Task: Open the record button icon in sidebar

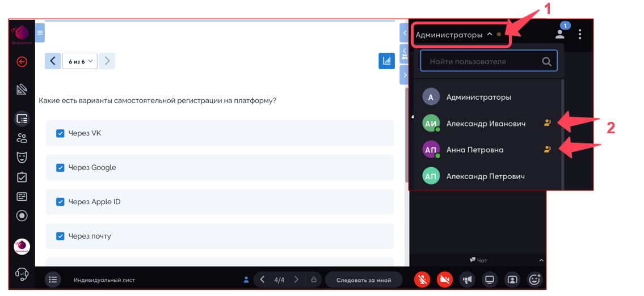Action: [x=22, y=215]
